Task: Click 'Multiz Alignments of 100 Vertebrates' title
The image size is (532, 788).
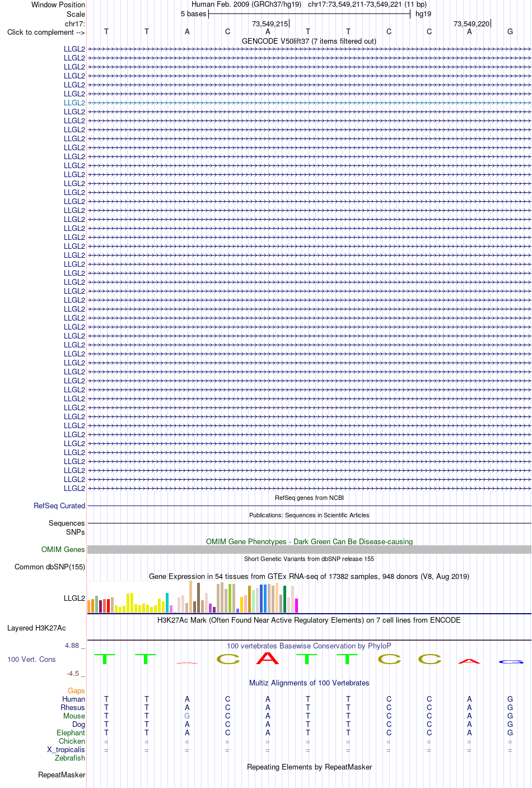Action: pos(309,683)
